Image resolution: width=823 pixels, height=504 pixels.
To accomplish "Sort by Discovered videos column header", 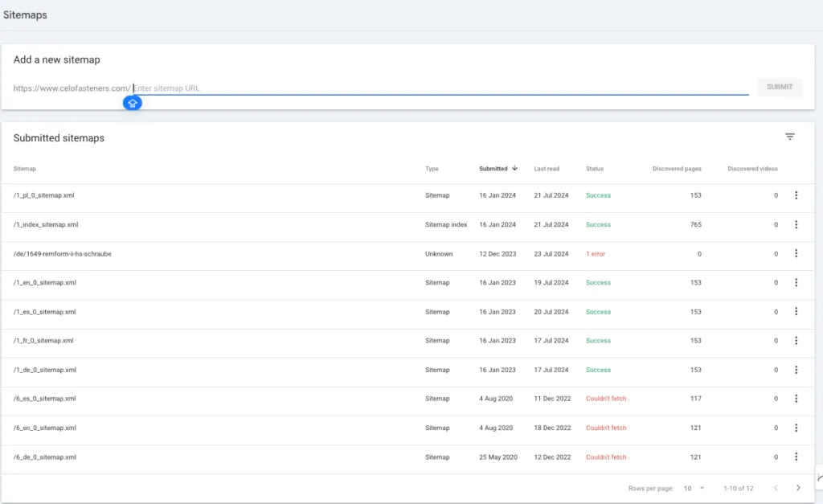I will (x=752, y=169).
